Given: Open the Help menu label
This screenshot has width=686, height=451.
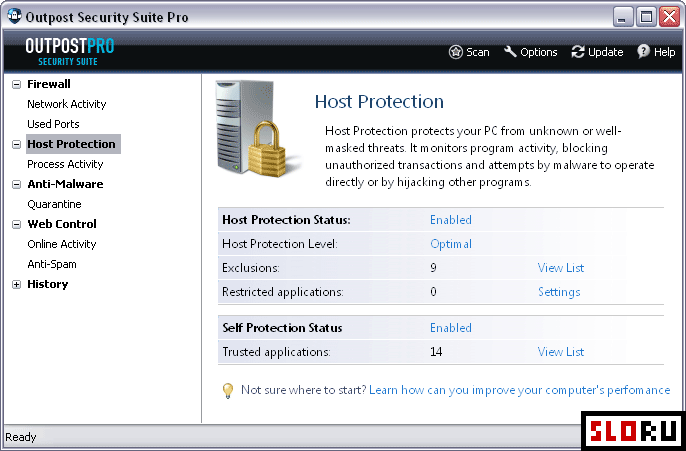Looking at the screenshot, I should point(664,52).
